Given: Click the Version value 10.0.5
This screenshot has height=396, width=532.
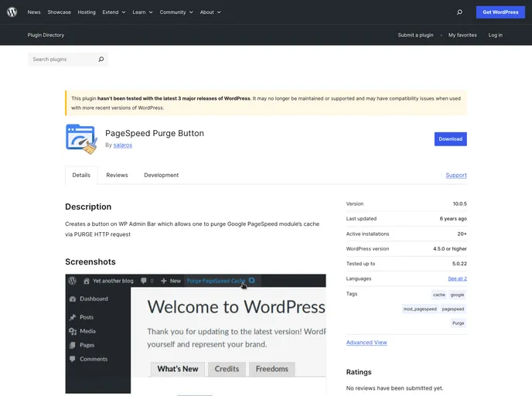Looking at the screenshot, I should tap(460, 204).
